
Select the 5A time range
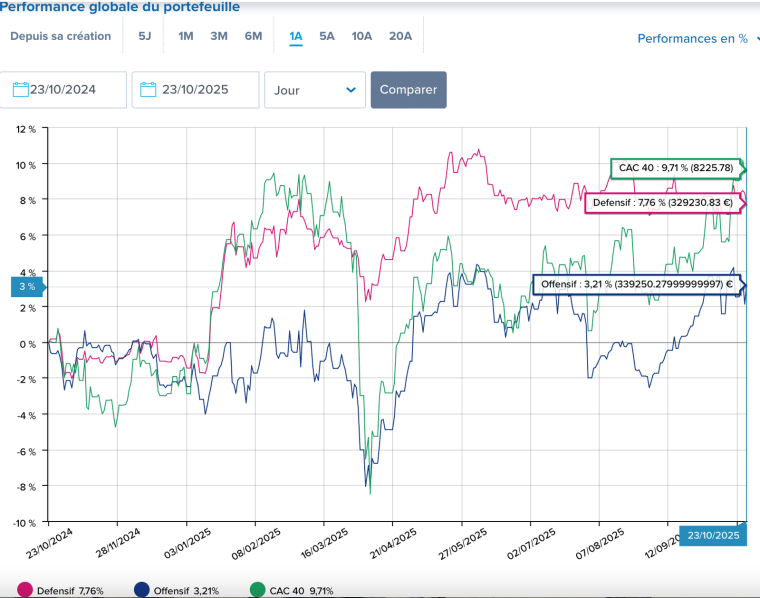(327, 36)
